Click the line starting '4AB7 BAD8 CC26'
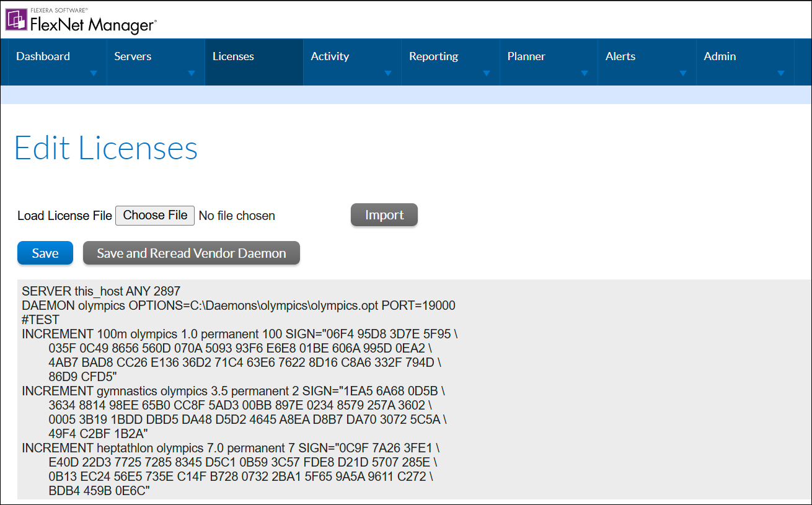 click(245, 362)
